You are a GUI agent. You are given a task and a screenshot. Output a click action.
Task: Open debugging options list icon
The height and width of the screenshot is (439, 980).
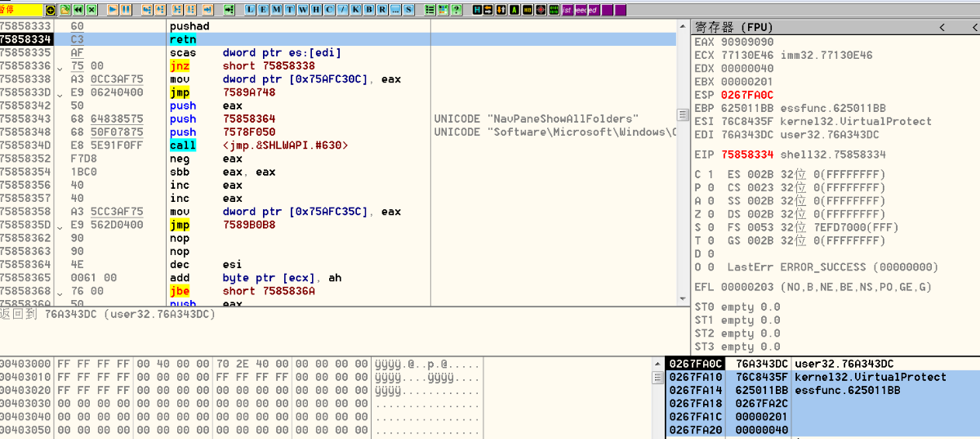pos(430,9)
